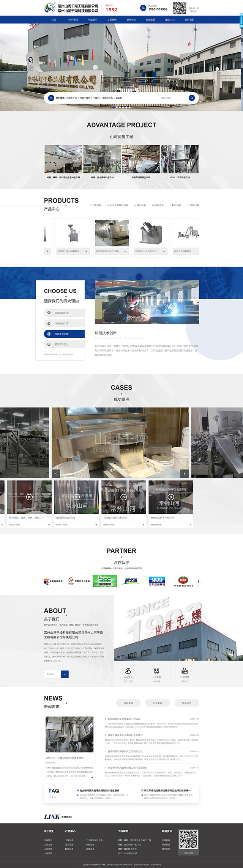Click the 山河荣誉 Honor medal icon
This screenshot has height=868, width=243.
tap(156, 671)
